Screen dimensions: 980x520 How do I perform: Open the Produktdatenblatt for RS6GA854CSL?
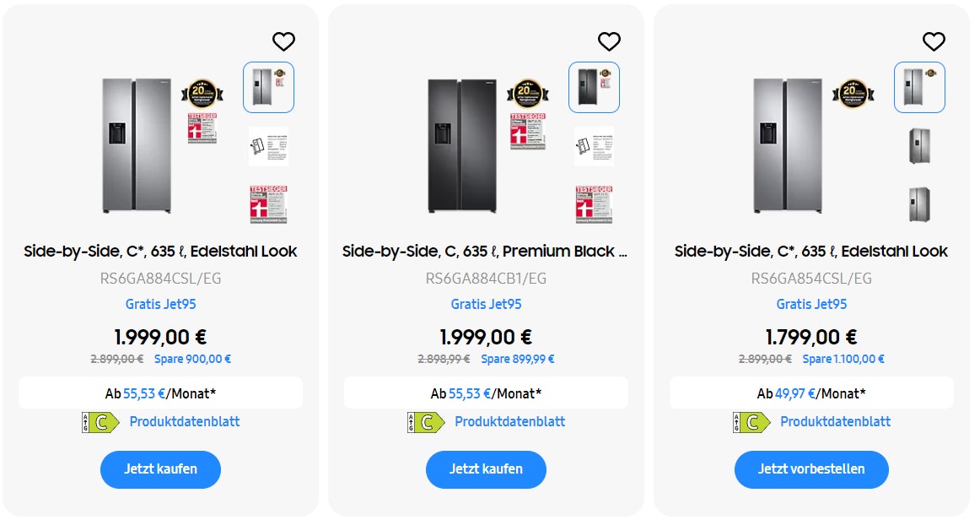click(x=836, y=421)
